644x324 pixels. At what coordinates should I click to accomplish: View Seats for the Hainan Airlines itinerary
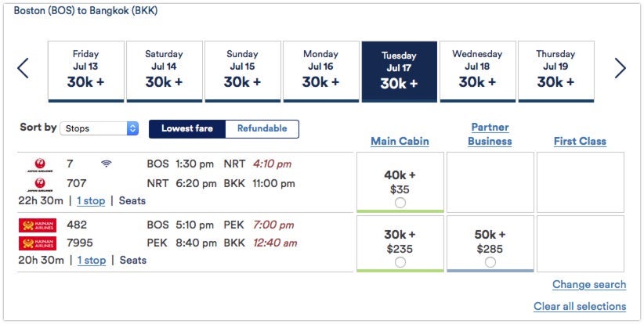pos(133,261)
